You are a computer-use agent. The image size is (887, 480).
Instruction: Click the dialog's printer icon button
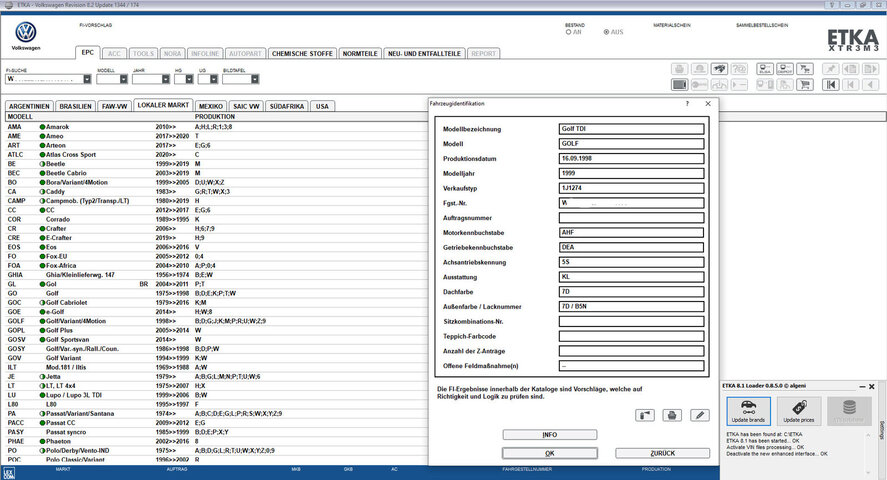click(x=671, y=416)
